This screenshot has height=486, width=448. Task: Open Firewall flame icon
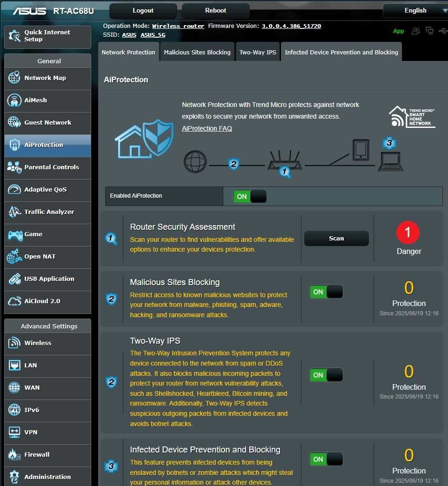coord(14,454)
